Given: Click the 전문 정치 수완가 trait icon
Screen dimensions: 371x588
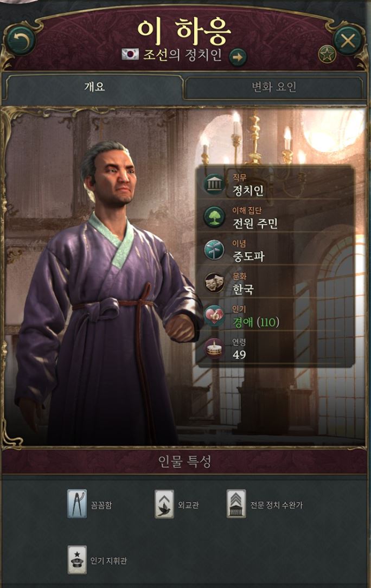Looking at the screenshot, I should [x=236, y=503].
